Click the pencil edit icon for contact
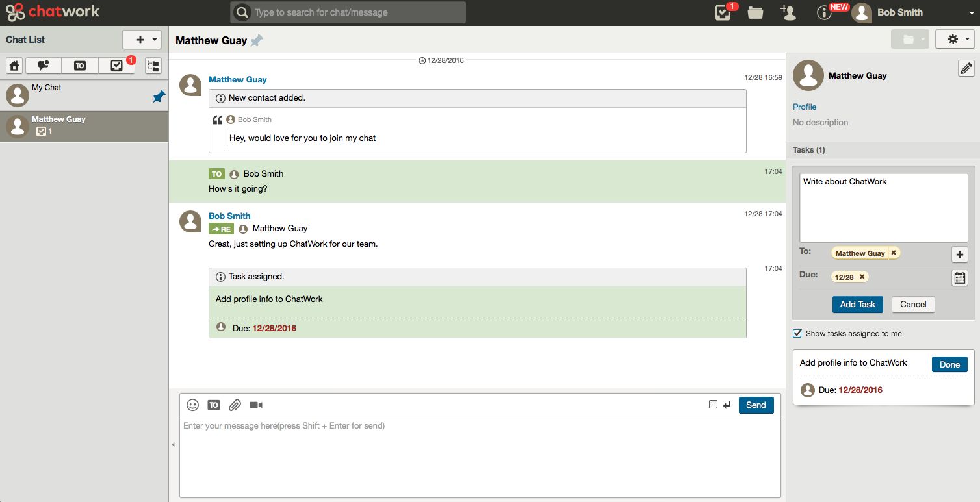 tap(966, 68)
